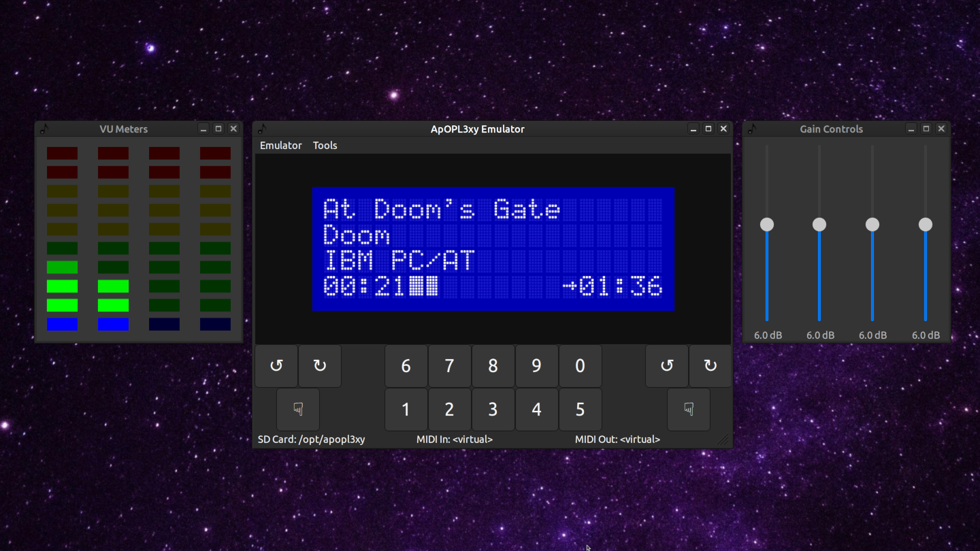Click the first gain slider handle
Image resolution: width=980 pixels, height=551 pixels.
coord(767,224)
